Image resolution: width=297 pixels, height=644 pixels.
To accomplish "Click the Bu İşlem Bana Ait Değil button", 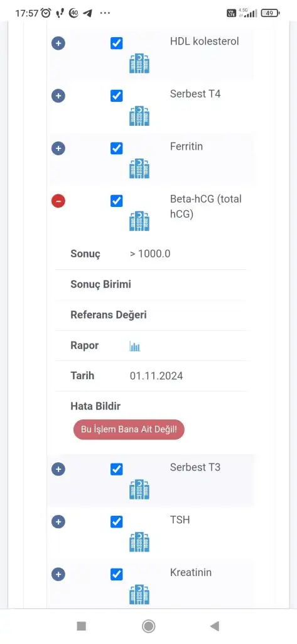I will click(x=129, y=430).
